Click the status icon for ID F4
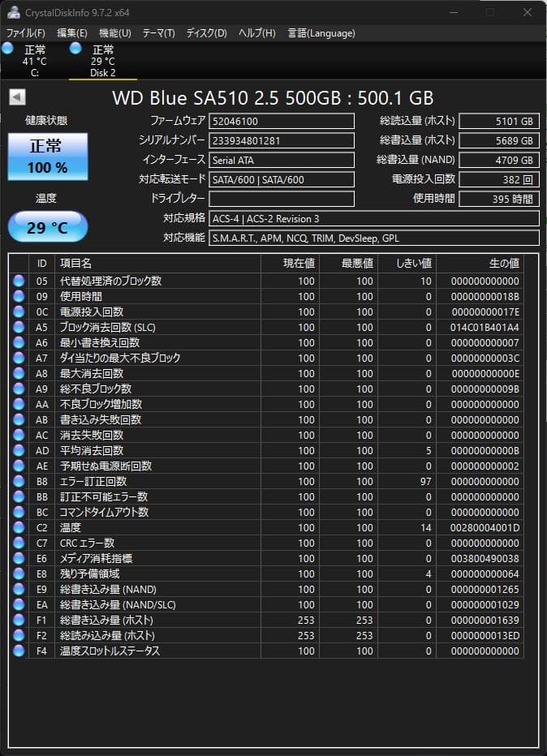This screenshot has width=547, height=756. [x=19, y=651]
